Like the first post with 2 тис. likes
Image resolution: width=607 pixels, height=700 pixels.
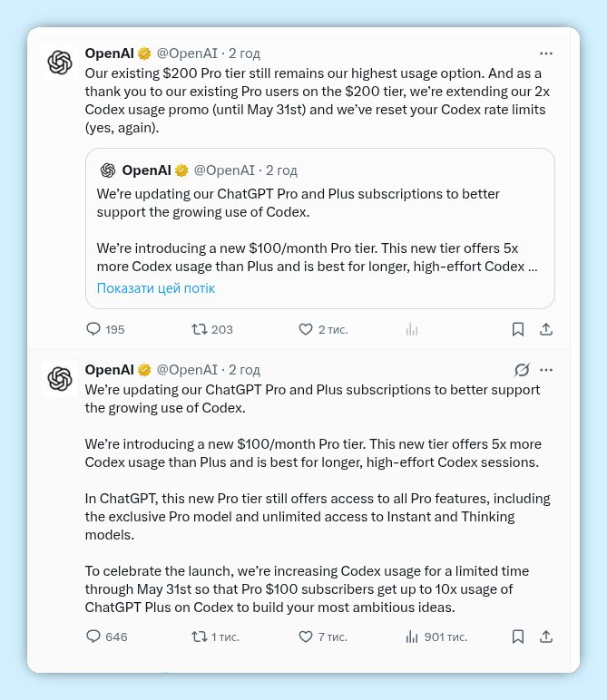click(x=306, y=329)
